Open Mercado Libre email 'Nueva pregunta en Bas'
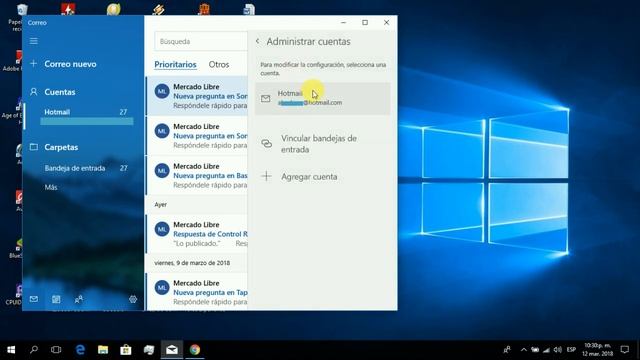The image size is (640, 360). (x=197, y=176)
